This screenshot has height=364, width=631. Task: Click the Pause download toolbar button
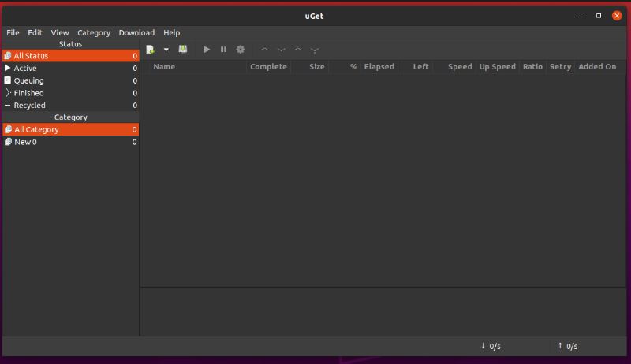click(224, 50)
